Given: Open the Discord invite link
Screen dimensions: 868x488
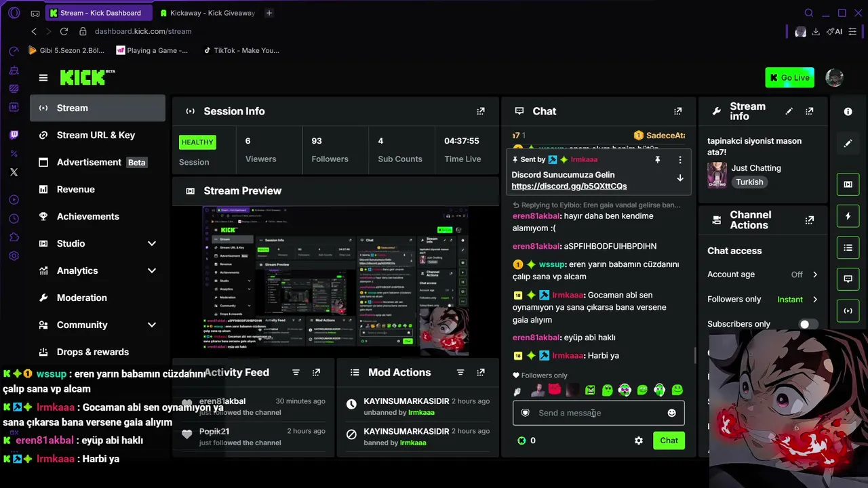Looking at the screenshot, I should pyautogui.click(x=569, y=186).
